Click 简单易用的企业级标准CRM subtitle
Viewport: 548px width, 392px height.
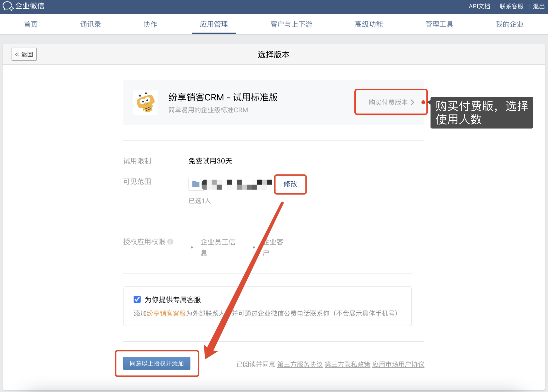pos(208,110)
